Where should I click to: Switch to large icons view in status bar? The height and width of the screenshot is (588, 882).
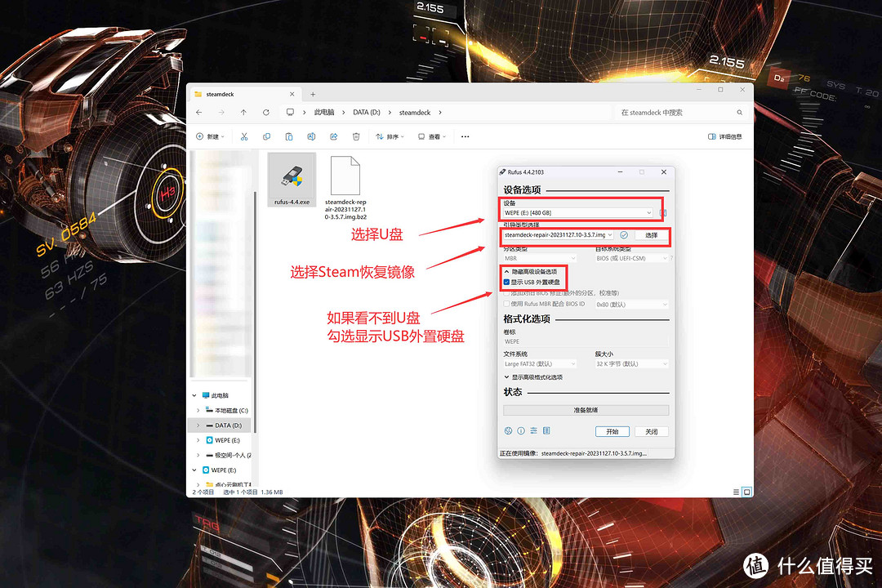(746, 492)
